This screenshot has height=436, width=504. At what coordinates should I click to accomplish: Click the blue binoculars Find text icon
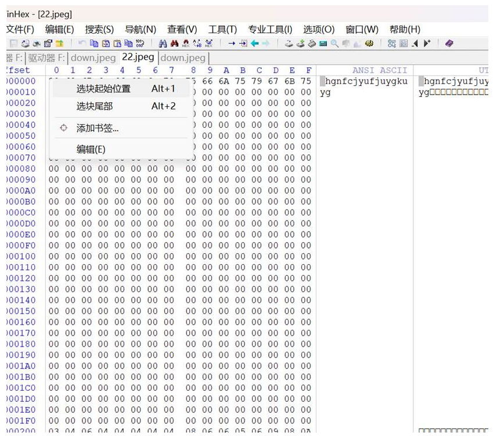pos(163,44)
